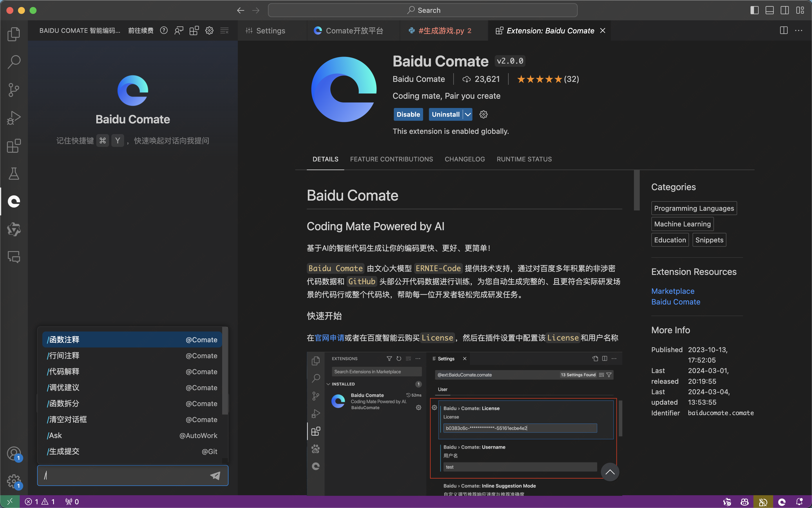
Task: Choose the /Ask @AutoWork command
Action: click(x=132, y=435)
